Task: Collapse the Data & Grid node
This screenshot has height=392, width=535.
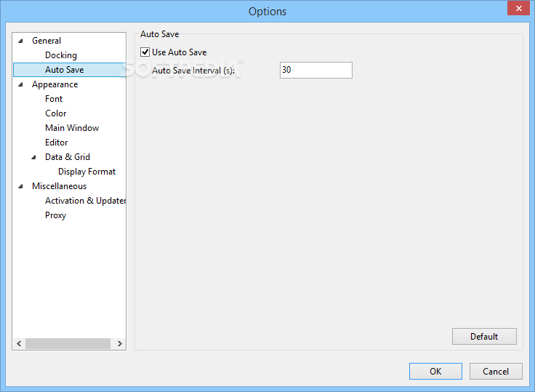Action: (x=33, y=157)
